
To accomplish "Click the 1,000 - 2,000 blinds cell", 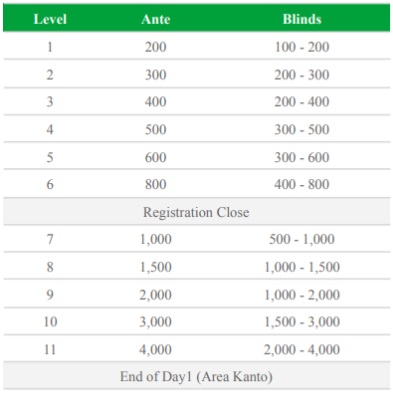I will [302, 295].
